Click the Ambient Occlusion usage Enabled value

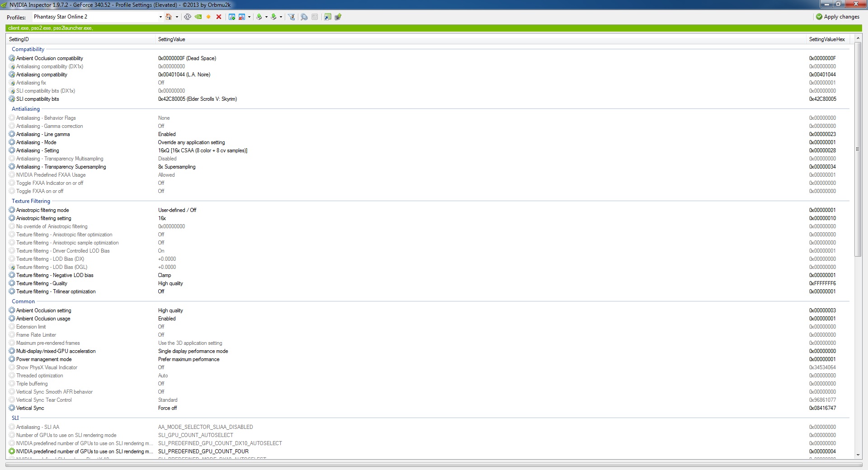[167, 319]
